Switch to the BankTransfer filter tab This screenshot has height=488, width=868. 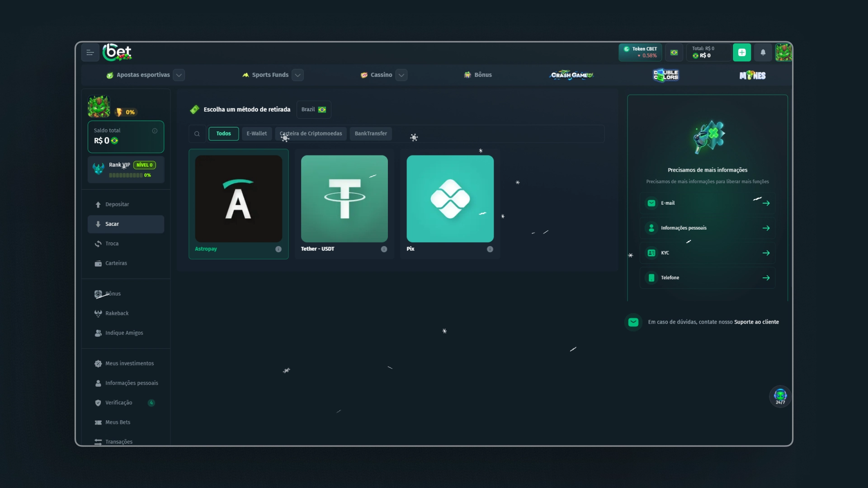coord(370,134)
